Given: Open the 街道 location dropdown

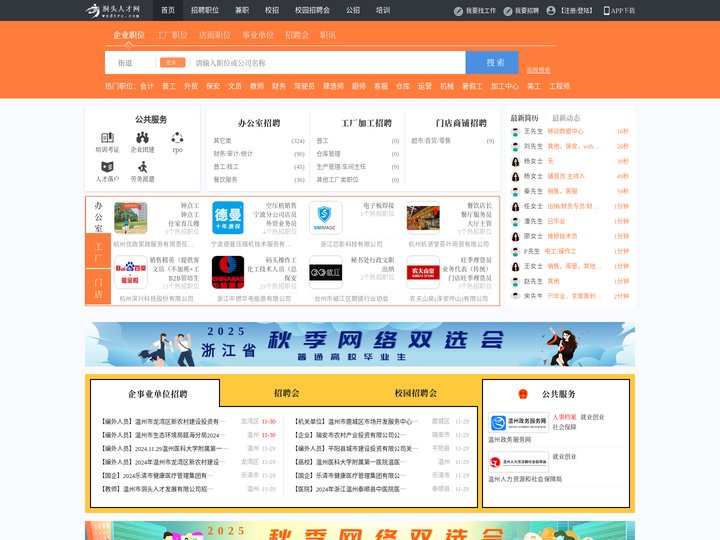Looking at the screenshot, I should pyautogui.click(x=130, y=62).
